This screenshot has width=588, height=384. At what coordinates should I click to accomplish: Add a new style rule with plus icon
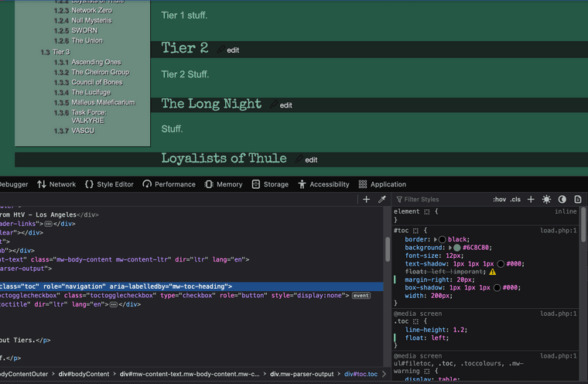click(x=531, y=200)
